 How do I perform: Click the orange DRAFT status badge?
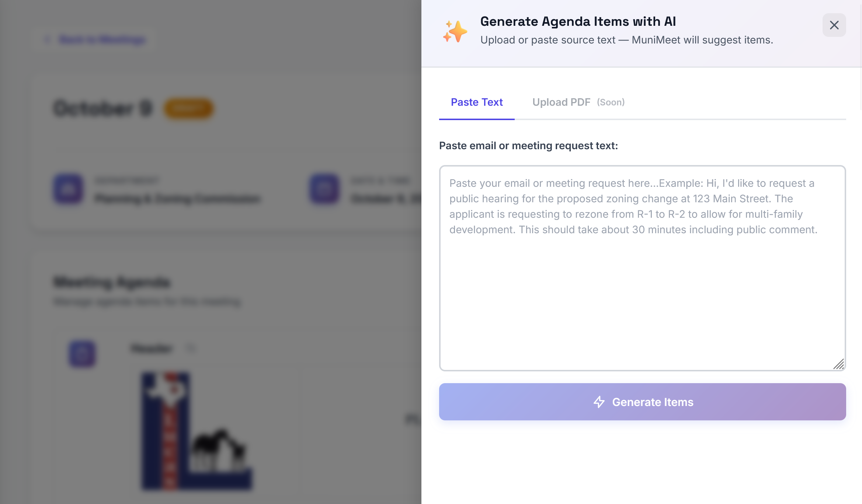(188, 108)
